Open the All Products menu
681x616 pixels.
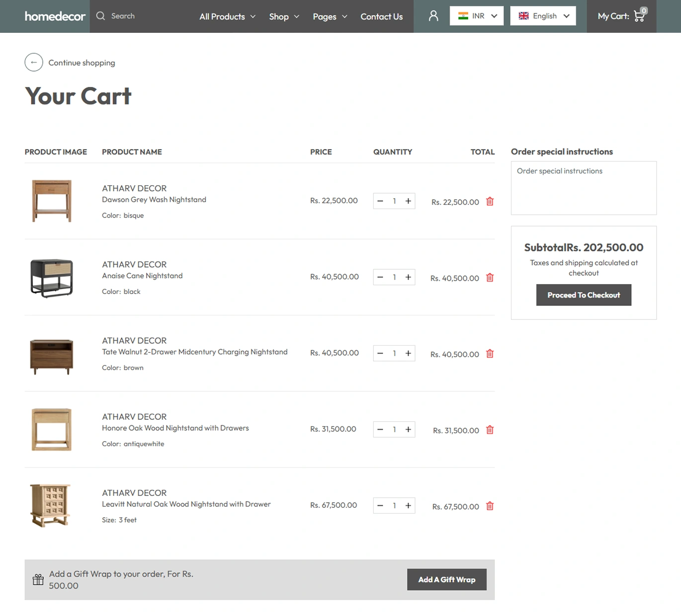point(227,16)
